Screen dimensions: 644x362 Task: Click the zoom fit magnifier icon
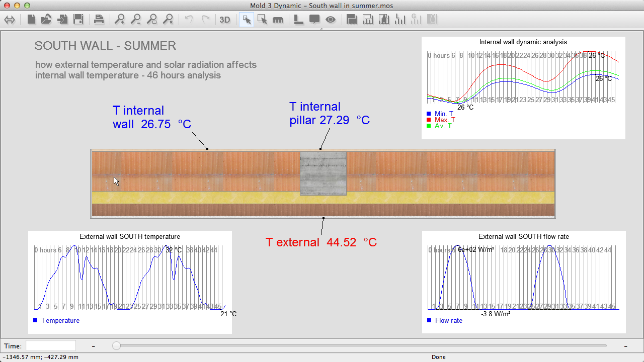(152, 20)
